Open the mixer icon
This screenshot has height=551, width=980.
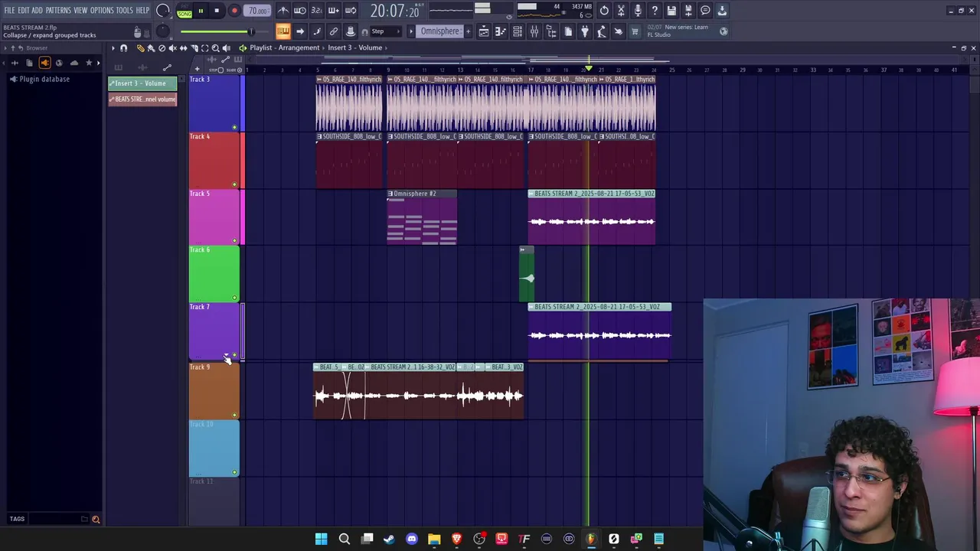pos(534,31)
